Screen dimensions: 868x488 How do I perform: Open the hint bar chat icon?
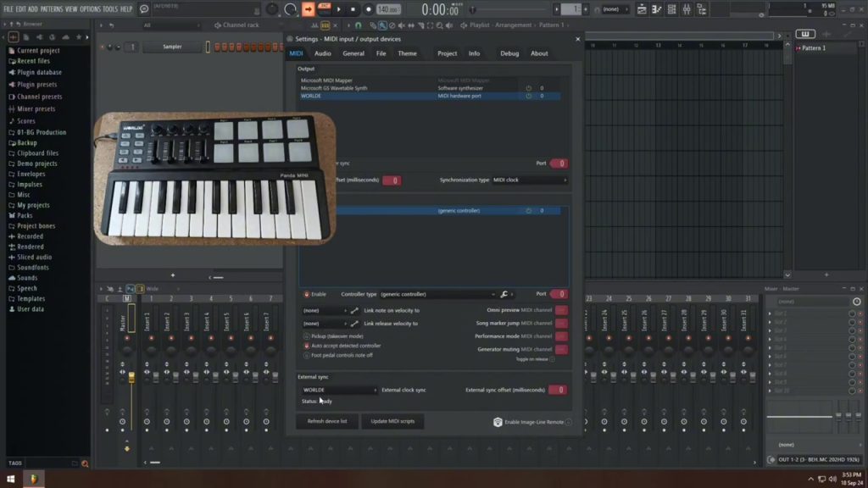click(x=144, y=8)
